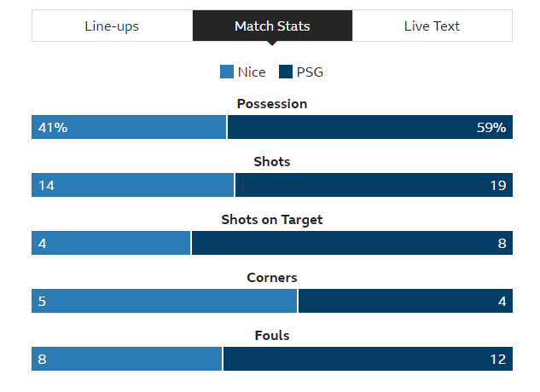Select PSG's 19 shots bar

(x=374, y=185)
